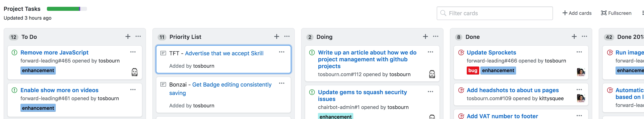Open Get Badge editing consistently saving link
The width and height of the screenshot is (644, 119).
[220, 89]
